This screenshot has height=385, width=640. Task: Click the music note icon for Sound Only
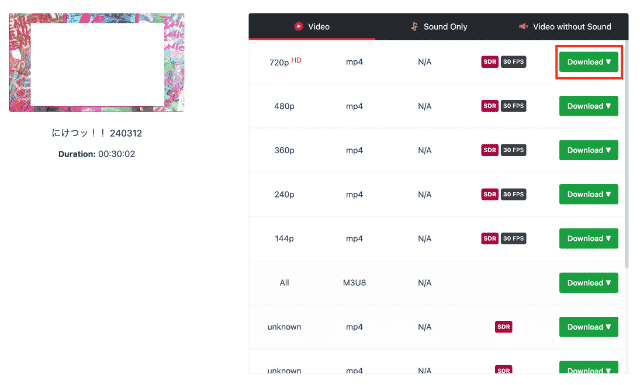(x=414, y=27)
